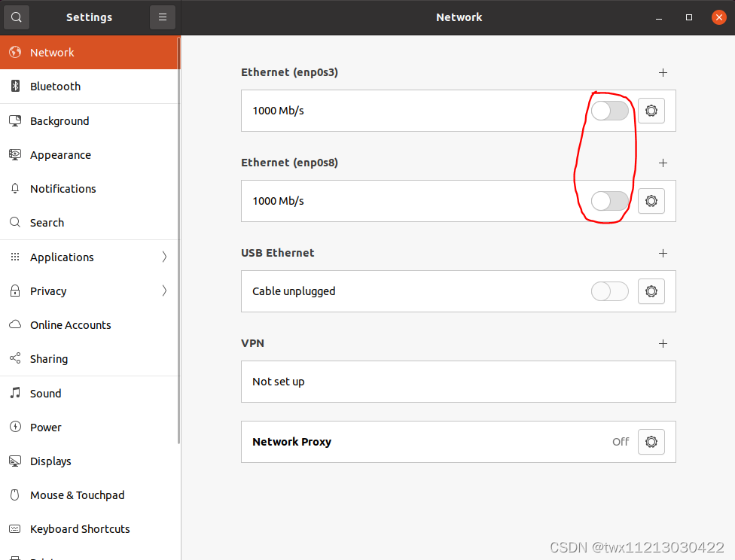Select the Online Accounts panel

tap(69, 324)
